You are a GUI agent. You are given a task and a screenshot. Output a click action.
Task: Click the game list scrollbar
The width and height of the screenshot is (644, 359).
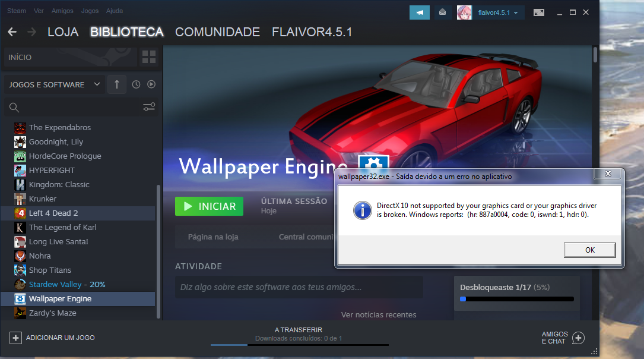tap(158, 251)
